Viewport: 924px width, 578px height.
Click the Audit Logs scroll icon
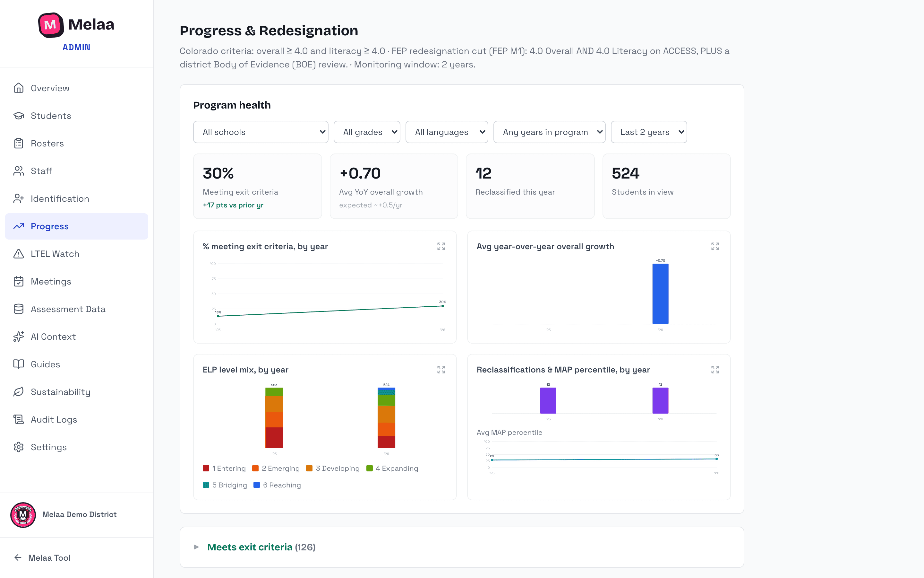point(18,419)
